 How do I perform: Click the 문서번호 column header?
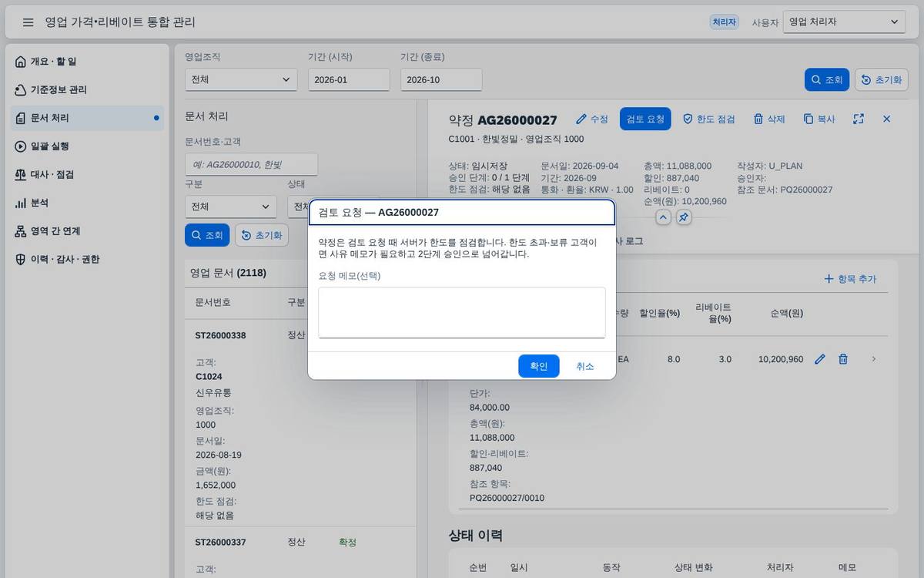[213, 302]
